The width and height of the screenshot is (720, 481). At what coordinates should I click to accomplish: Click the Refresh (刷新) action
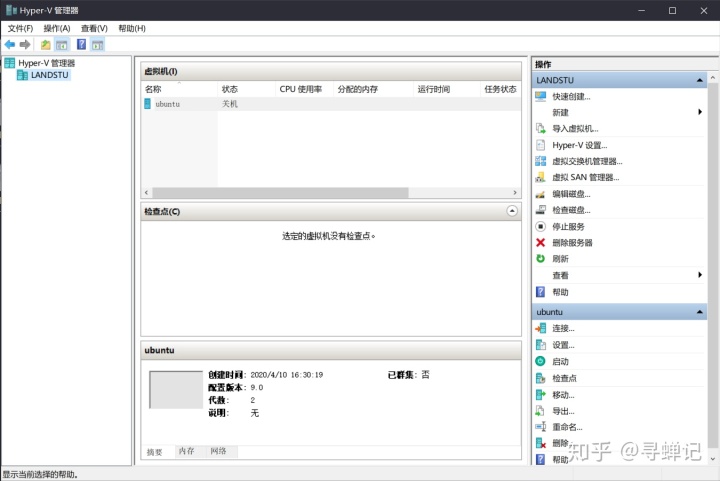tap(560, 259)
